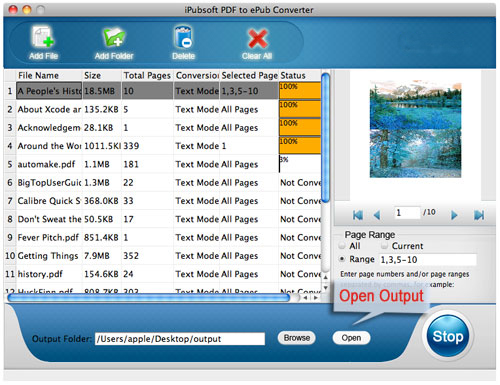This screenshot has height=385, width=500.
Task: Click the Conversion column header
Action: (x=197, y=76)
